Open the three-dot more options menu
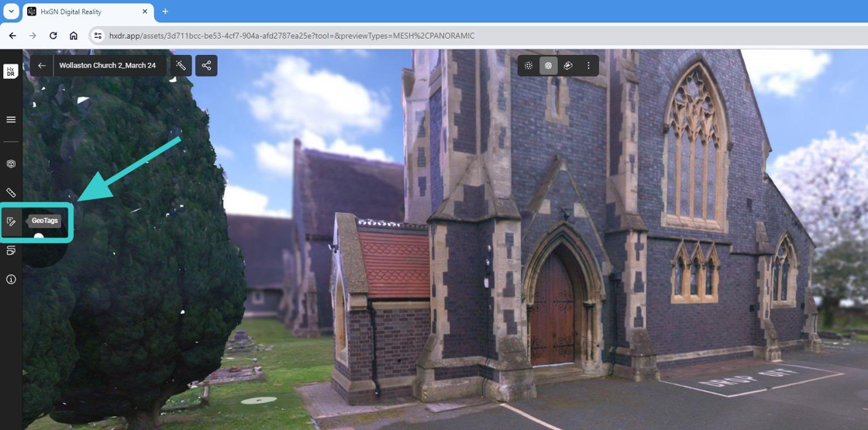 click(588, 66)
